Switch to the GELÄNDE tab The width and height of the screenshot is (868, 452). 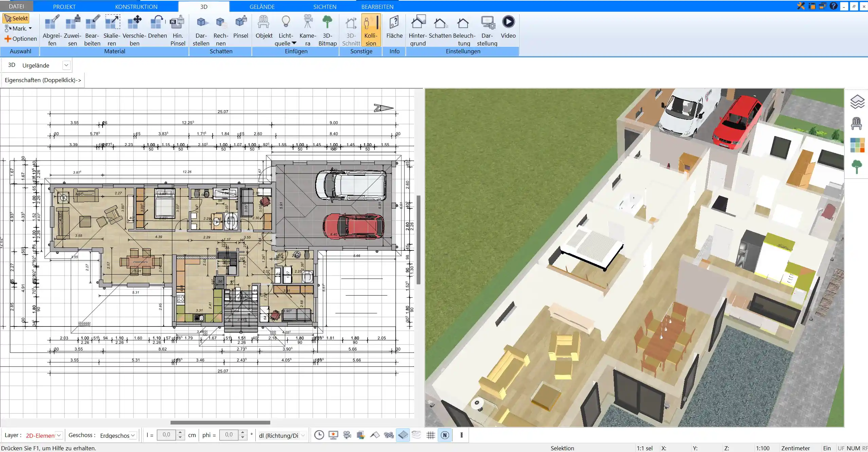click(262, 6)
